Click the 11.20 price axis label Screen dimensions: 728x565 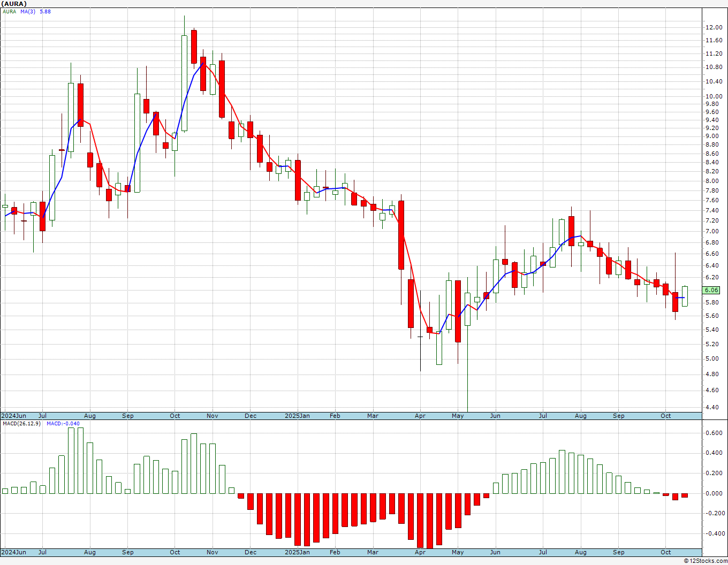[714, 54]
